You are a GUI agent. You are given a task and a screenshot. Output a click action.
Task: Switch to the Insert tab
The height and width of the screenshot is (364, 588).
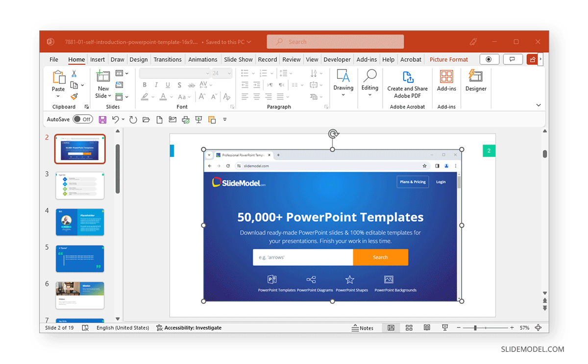[98, 59]
